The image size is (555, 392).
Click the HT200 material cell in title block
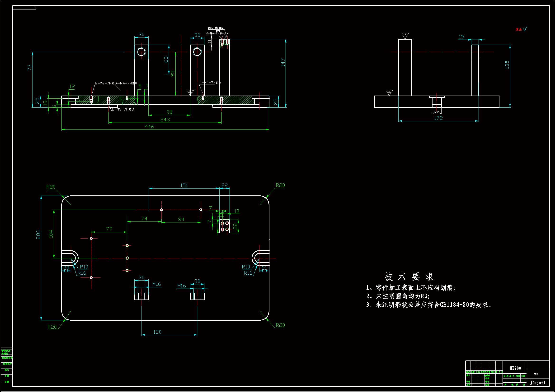[x=515, y=368]
